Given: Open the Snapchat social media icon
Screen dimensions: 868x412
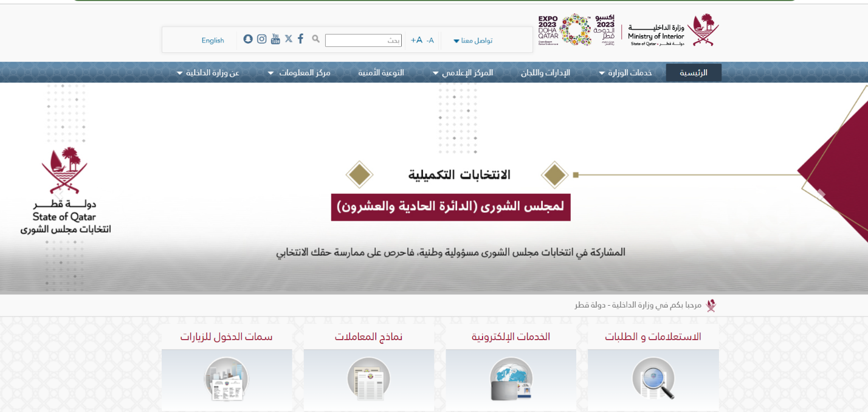Looking at the screenshot, I should [x=247, y=39].
